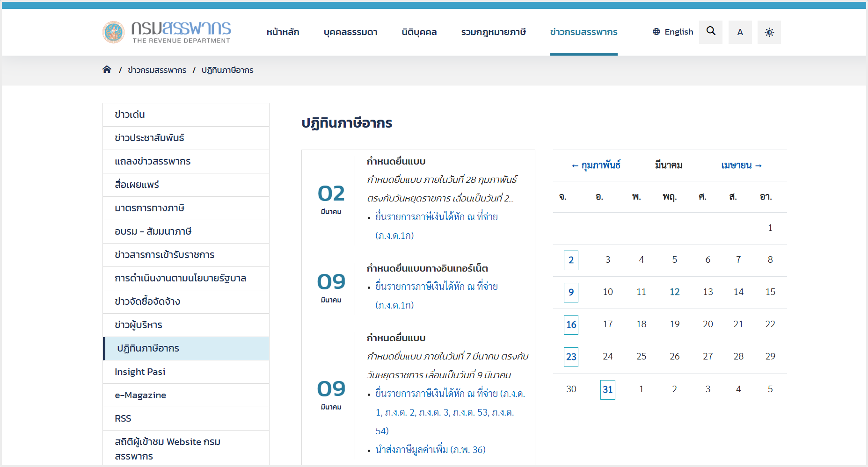Click the Revenue Department logo

click(x=167, y=32)
